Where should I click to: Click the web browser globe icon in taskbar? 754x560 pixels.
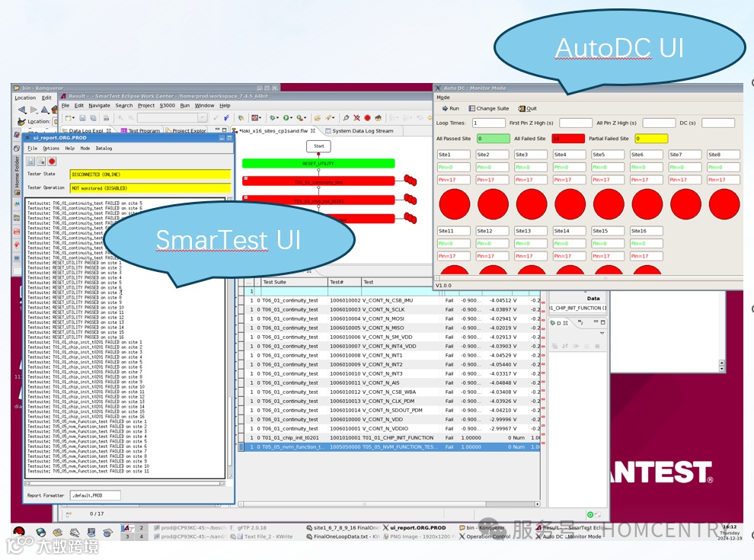pyautogui.click(x=41, y=532)
